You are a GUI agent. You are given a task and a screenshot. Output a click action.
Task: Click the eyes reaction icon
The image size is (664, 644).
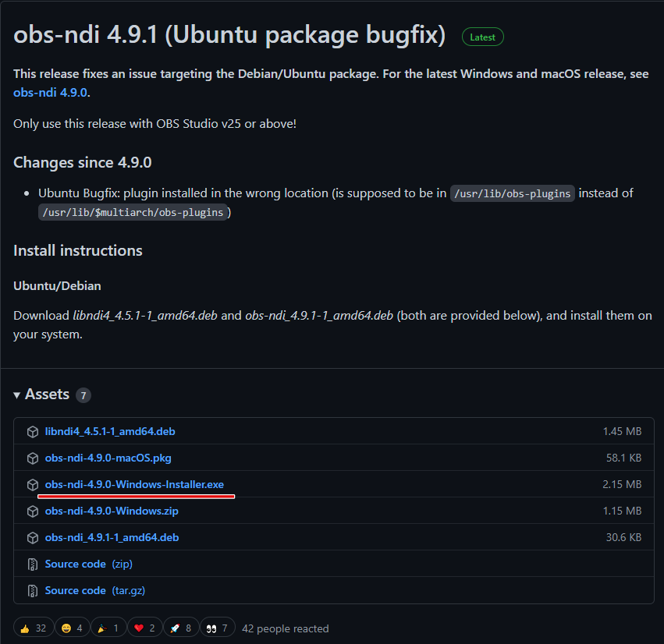(x=210, y=627)
